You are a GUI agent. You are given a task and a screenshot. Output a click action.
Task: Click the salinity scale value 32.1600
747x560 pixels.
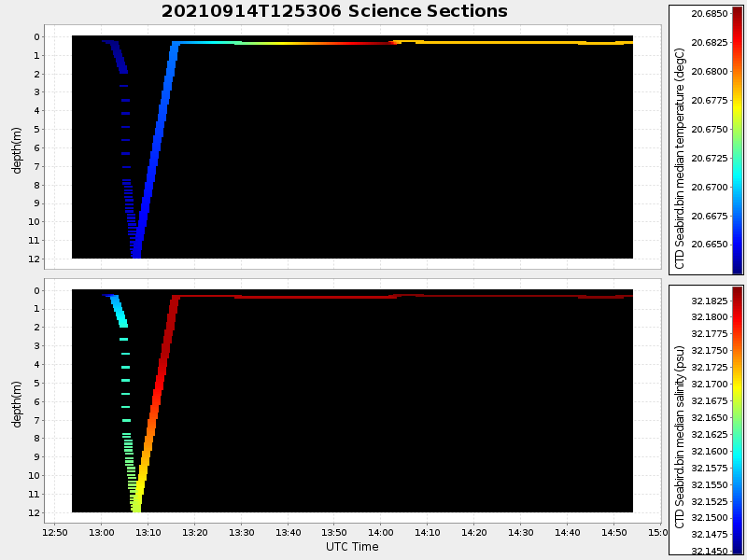(710, 452)
